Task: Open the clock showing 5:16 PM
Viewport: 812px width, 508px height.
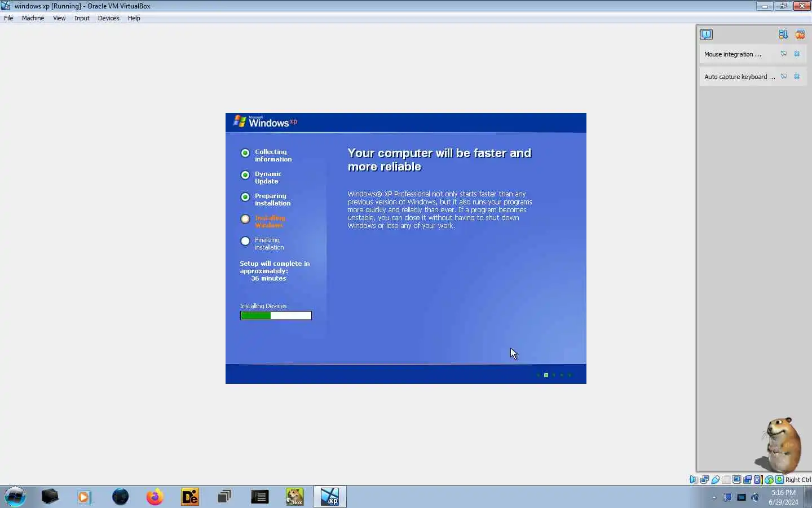Action: click(x=783, y=497)
